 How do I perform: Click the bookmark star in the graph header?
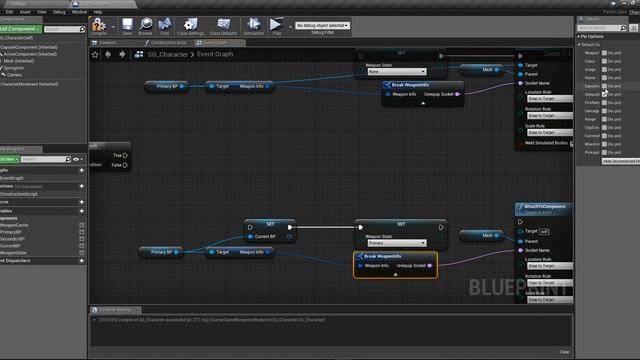tap(95, 54)
